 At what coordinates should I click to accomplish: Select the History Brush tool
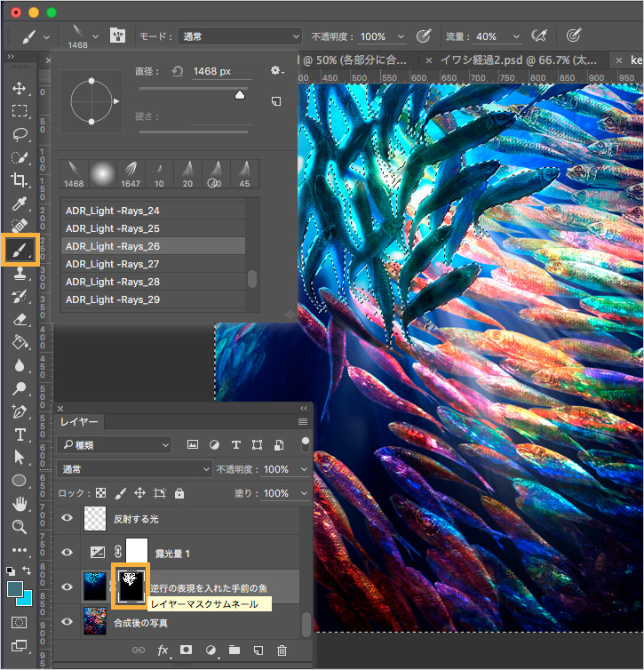[x=19, y=297]
